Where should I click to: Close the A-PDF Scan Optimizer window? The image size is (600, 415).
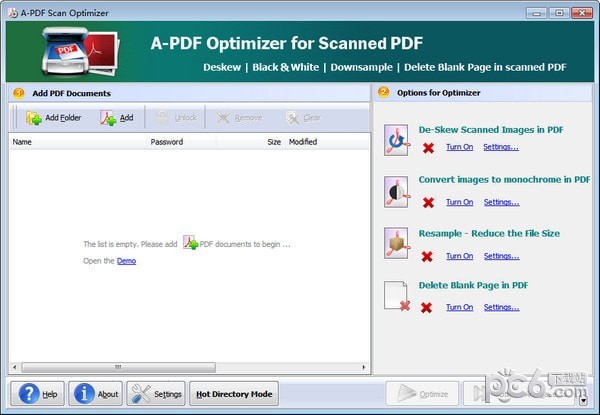(x=582, y=13)
